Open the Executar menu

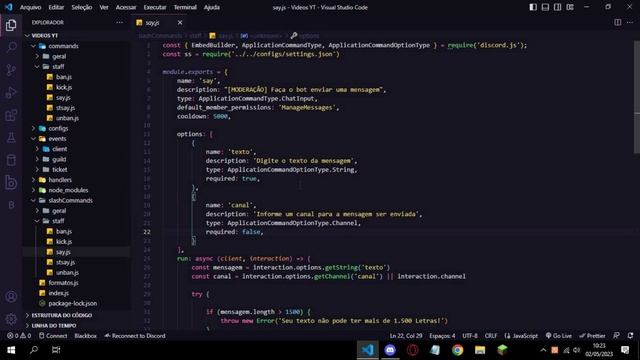click(x=155, y=7)
